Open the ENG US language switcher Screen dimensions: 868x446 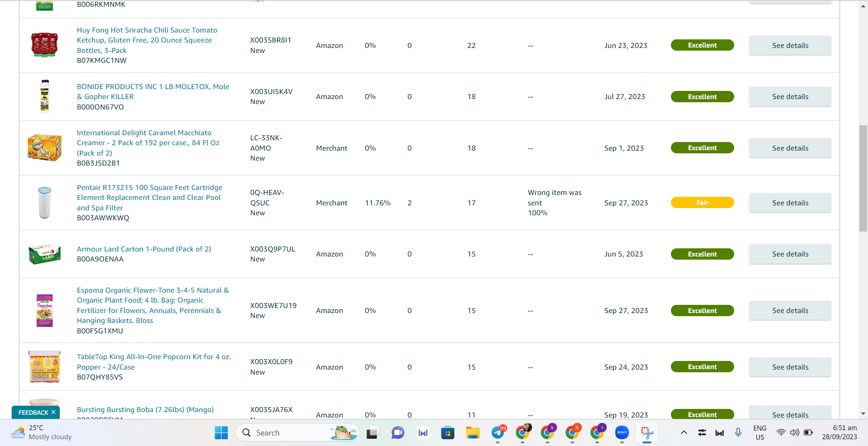760,433
